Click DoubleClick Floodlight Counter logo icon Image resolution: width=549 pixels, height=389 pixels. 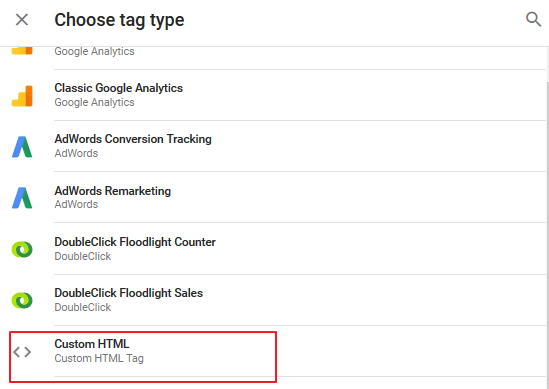[22, 249]
